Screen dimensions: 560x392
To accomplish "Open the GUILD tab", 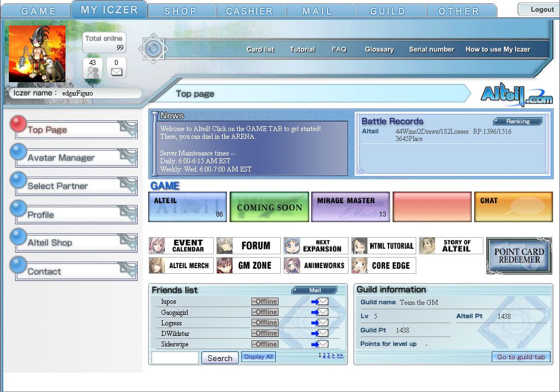I will tap(388, 11).
